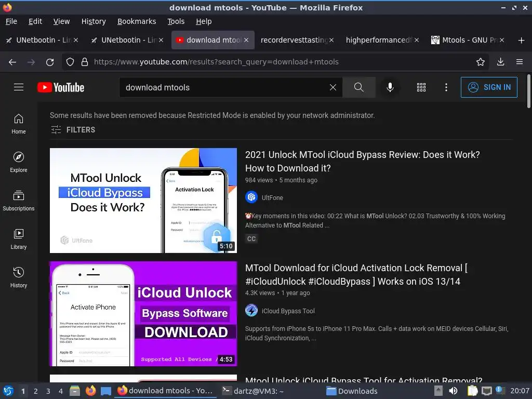Open the Help menu

click(x=204, y=21)
